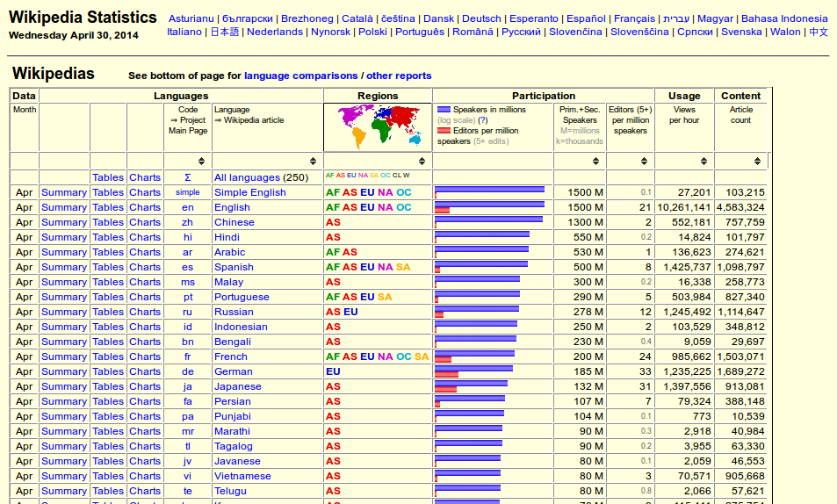Open Russian Wikipedia article link

(x=234, y=312)
